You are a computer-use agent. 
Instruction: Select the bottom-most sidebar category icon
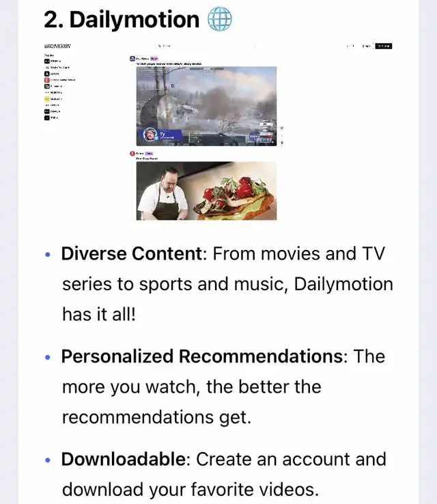[46, 117]
